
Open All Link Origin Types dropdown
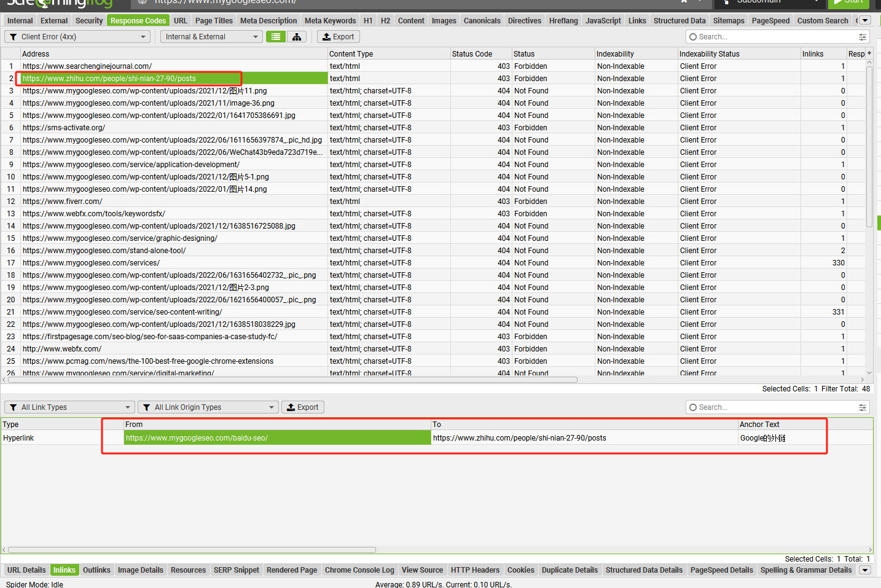(208, 407)
